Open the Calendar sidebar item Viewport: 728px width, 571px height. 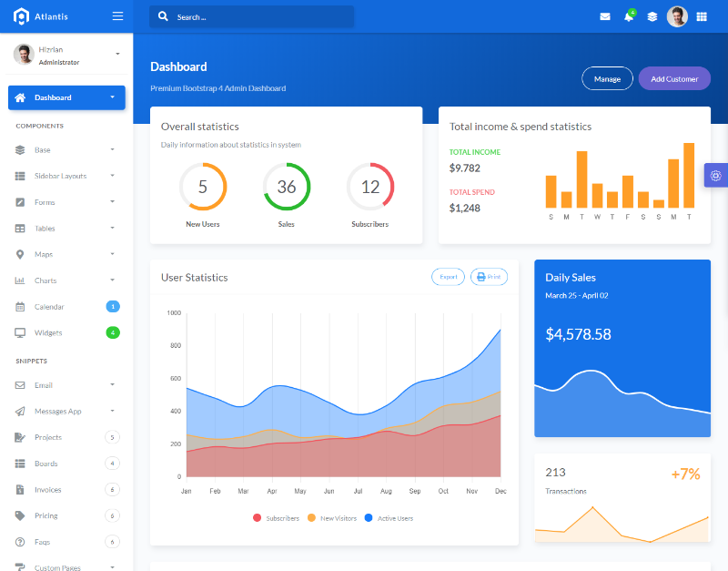[x=66, y=307]
